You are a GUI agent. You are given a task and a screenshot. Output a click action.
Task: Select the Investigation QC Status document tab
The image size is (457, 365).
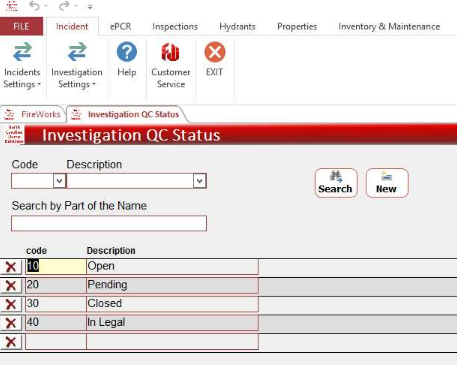[126, 114]
